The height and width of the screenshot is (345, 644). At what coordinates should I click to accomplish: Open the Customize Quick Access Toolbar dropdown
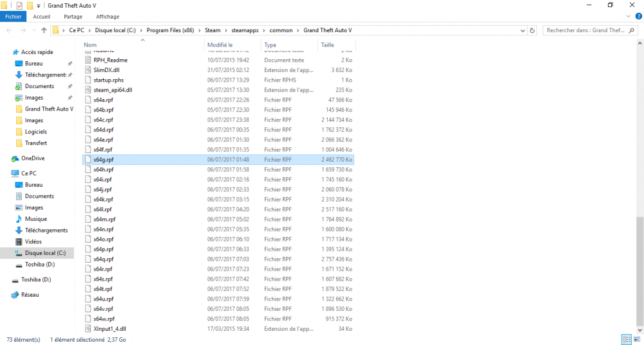[39, 6]
